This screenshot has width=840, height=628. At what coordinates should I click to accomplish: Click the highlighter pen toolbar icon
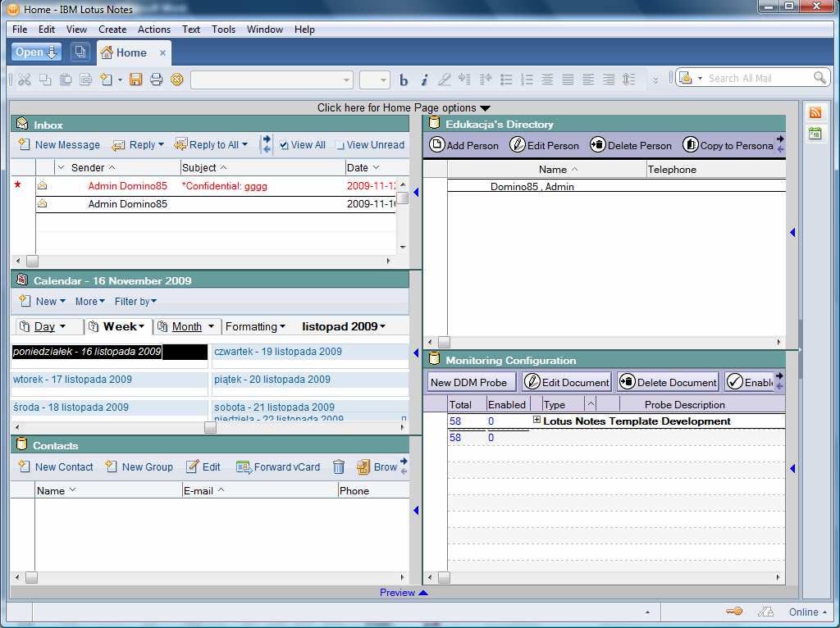[x=444, y=80]
